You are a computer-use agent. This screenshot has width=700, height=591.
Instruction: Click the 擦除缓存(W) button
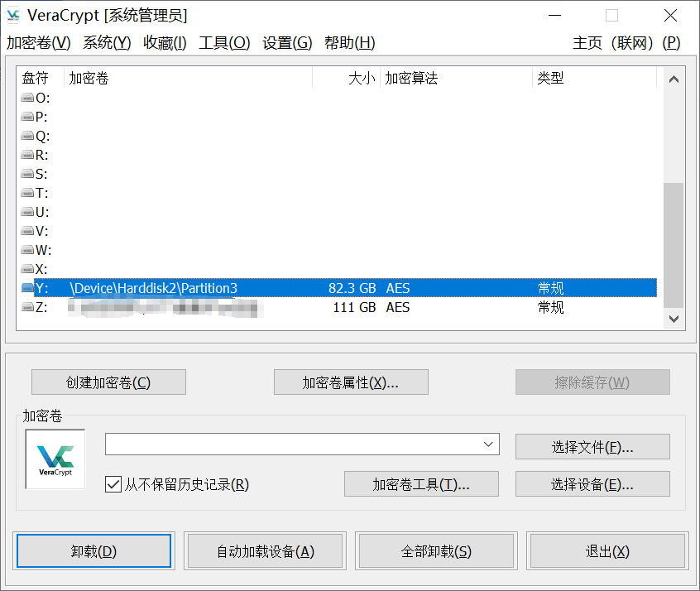coord(592,382)
